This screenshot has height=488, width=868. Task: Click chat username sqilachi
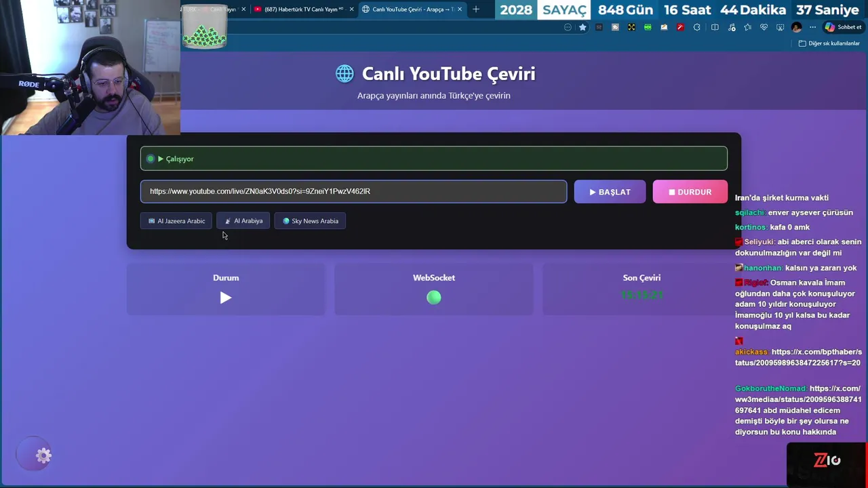click(x=750, y=213)
